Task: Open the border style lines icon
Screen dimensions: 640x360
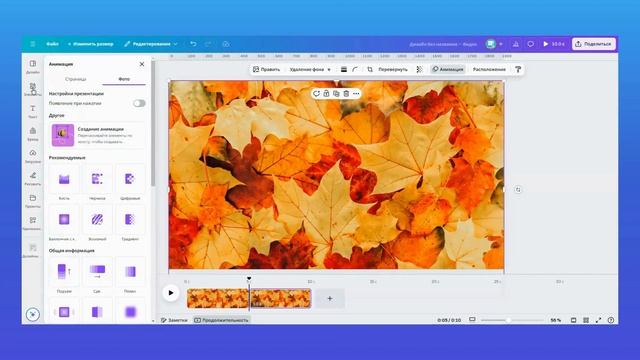Action: [344, 69]
